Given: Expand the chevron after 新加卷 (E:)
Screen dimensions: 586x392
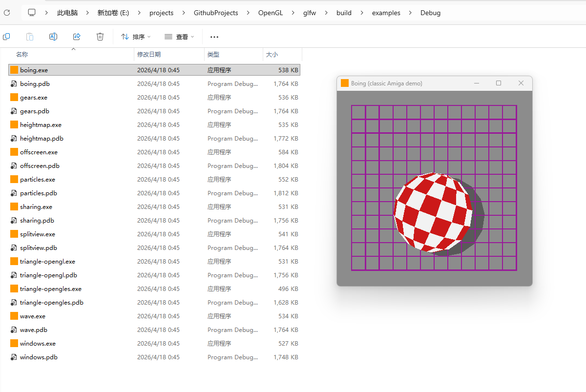Looking at the screenshot, I should [139, 13].
